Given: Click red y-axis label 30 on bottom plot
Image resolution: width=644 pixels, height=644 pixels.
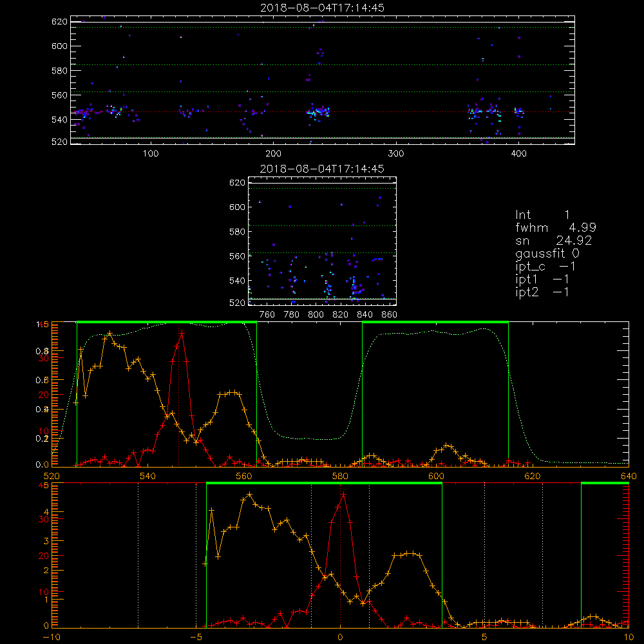Looking at the screenshot, I should pyautogui.click(x=44, y=519).
